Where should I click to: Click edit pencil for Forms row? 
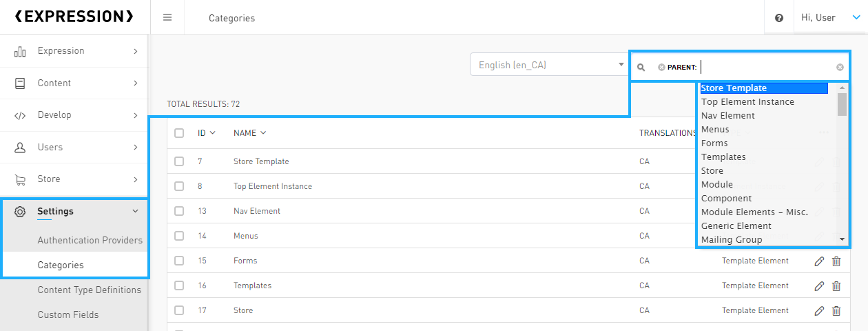(x=819, y=261)
